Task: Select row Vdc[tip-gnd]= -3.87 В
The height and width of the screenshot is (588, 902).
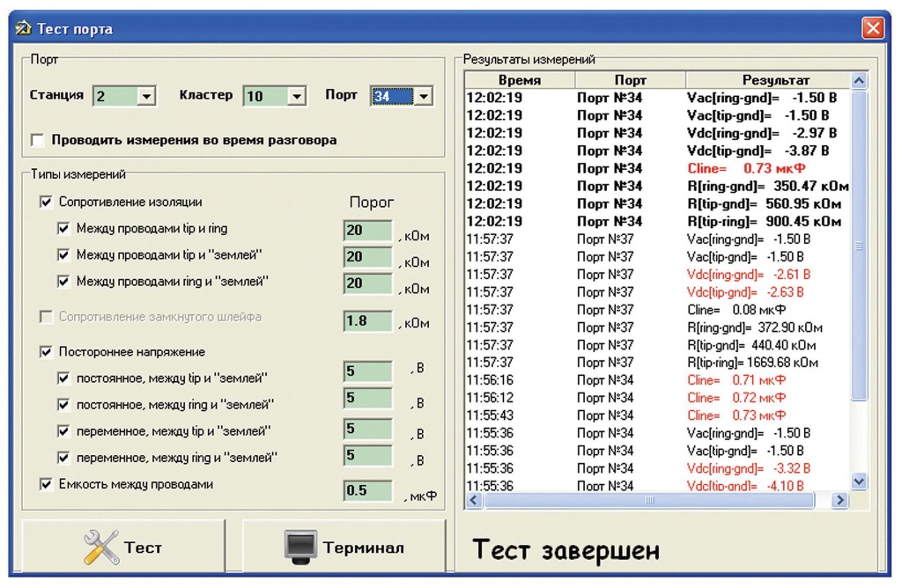Action: pyautogui.click(x=657, y=151)
